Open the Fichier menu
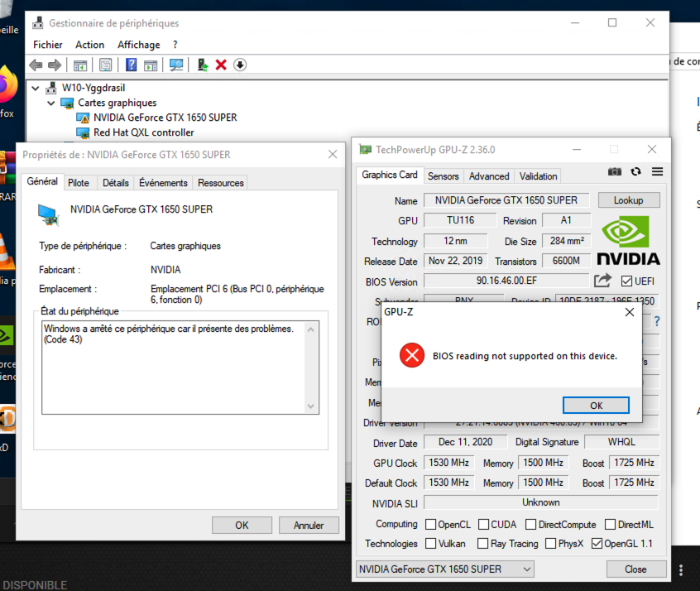This screenshot has height=591, width=700. pos(48,45)
